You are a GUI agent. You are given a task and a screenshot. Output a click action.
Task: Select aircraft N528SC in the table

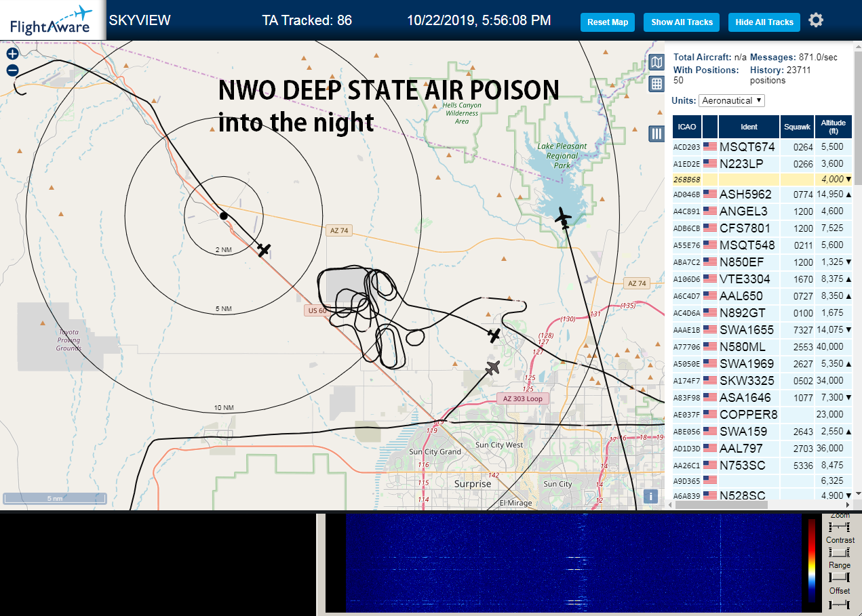pos(762,495)
